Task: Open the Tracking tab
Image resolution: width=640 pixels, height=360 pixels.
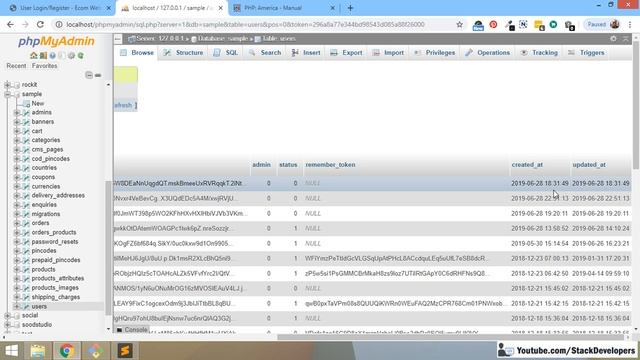Action: pyautogui.click(x=539, y=53)
